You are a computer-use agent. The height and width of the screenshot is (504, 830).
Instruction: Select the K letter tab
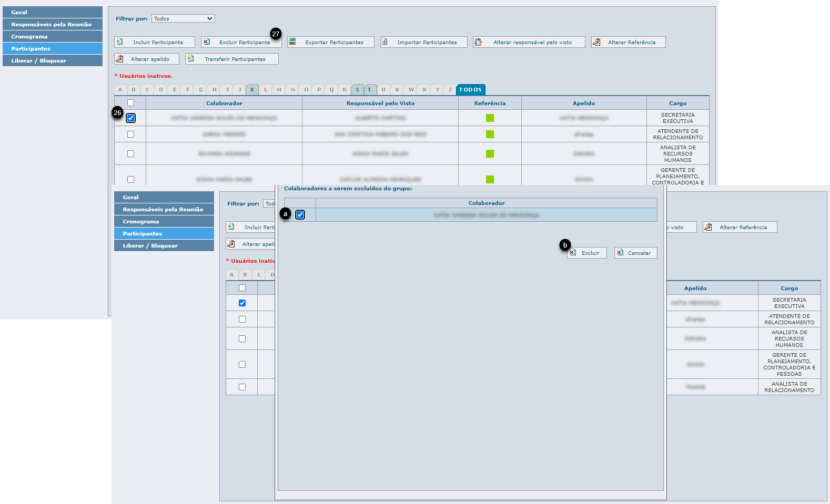point(252,90)
